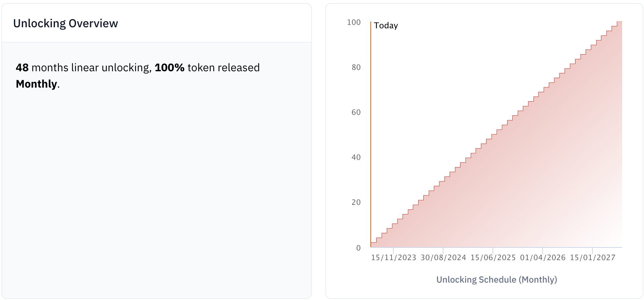Click the Unlocking Schedule (Monthly) caption
Screen dimensions: 644x300
(497, 280)
